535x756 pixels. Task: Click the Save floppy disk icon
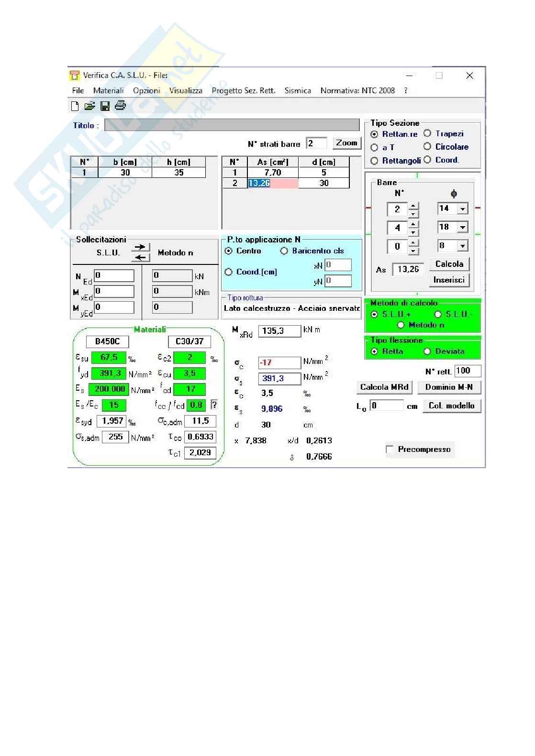pyautogui.click(x=105, y=106)
